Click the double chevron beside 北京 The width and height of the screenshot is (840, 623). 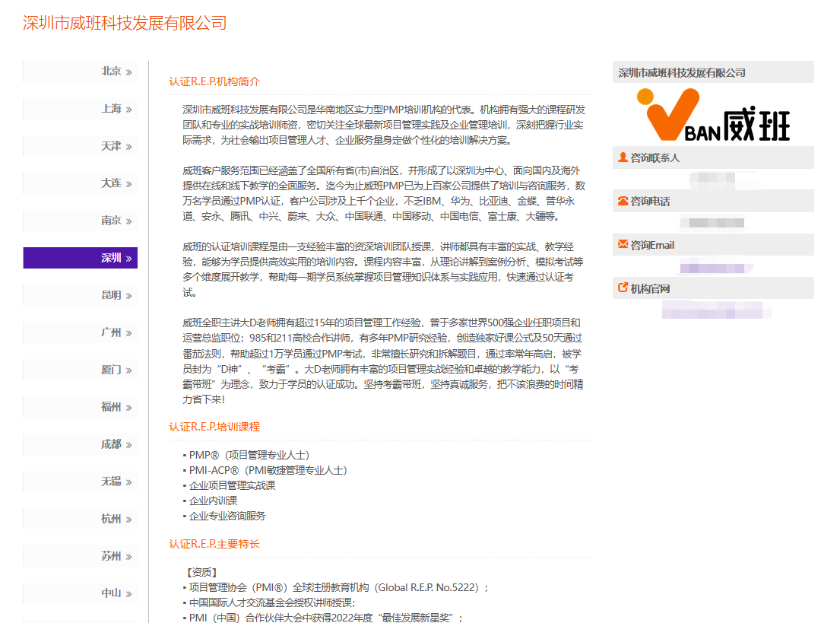pos(128,72)
